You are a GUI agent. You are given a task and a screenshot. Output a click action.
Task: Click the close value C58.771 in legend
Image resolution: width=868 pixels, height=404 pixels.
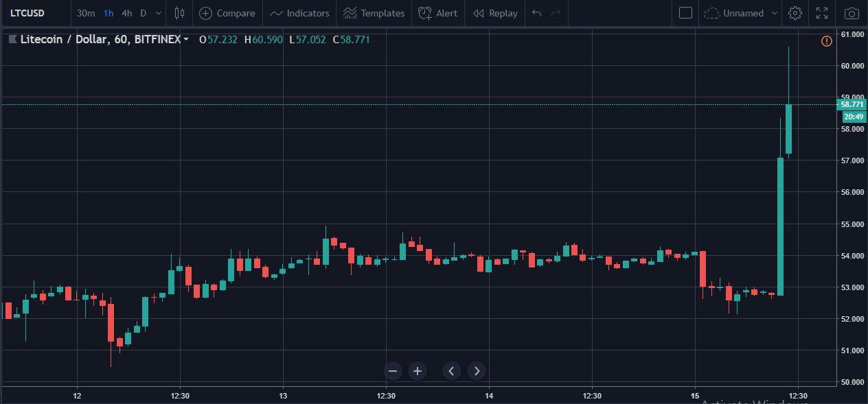point(352,40)
